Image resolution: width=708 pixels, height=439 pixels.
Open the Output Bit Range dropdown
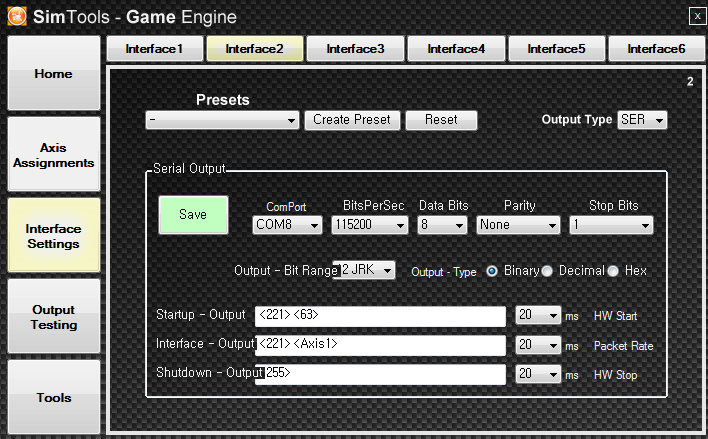[364, 270]
